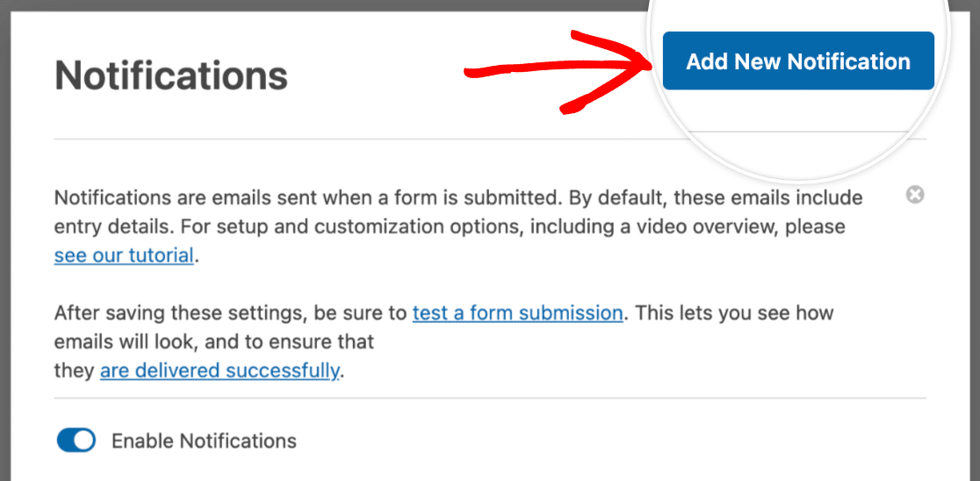Click the Add New Notification button
Viewport: 980px width, 481px height.
(x=797, y=61)
